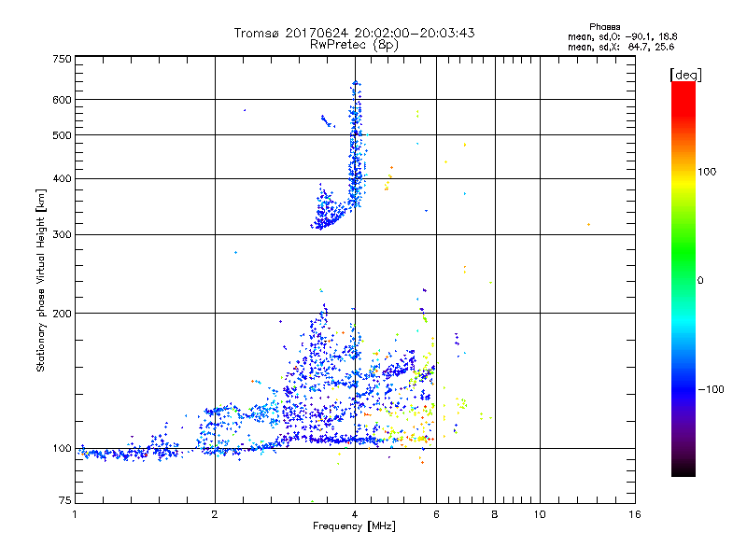Click the colorbar tick label '100'

click(707, 172)
